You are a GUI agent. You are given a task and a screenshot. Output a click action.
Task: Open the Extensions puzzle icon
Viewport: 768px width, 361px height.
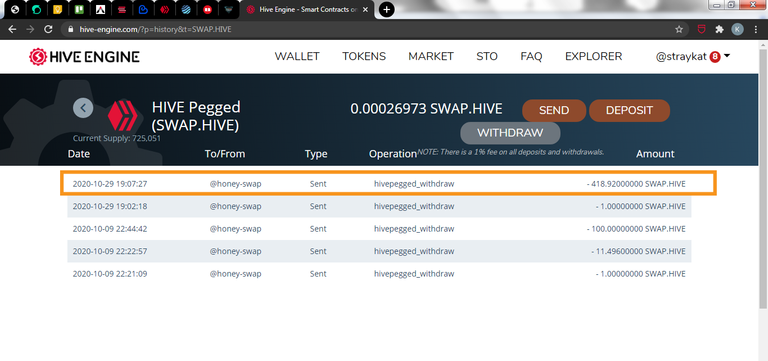(719, 29)
